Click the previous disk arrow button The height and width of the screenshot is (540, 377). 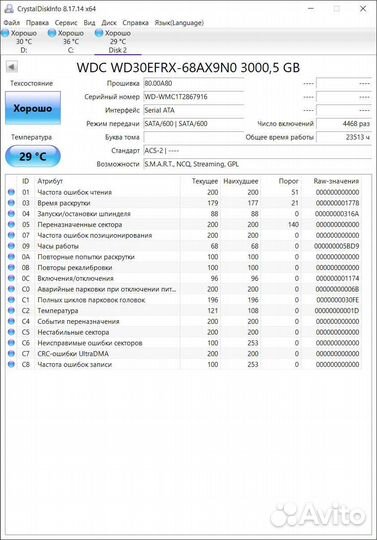tap(12, 67)
